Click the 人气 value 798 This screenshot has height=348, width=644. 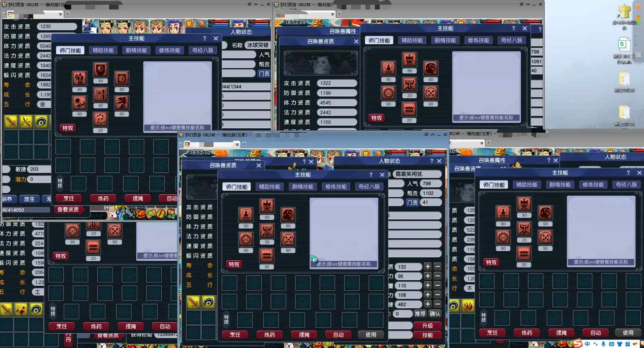click(x=430, y=183)
